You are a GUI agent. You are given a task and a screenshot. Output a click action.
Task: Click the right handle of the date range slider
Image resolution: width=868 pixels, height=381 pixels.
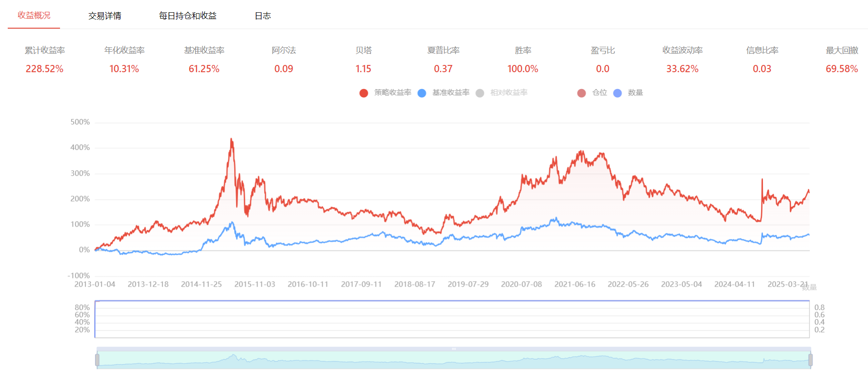(810, 360)
